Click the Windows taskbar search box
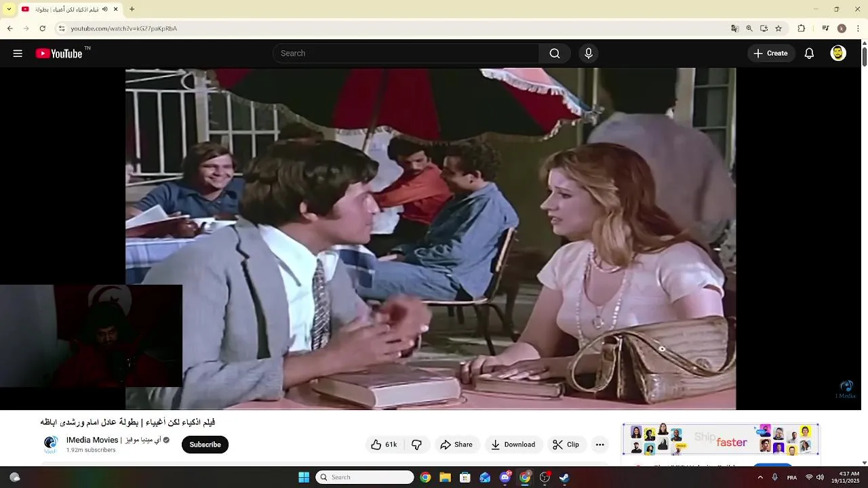 coord(365,477)
